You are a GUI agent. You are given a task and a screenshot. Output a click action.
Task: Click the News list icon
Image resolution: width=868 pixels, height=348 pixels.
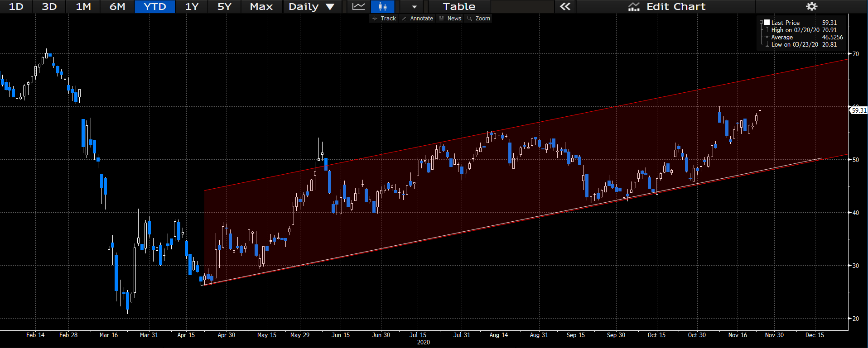(442, 19)
